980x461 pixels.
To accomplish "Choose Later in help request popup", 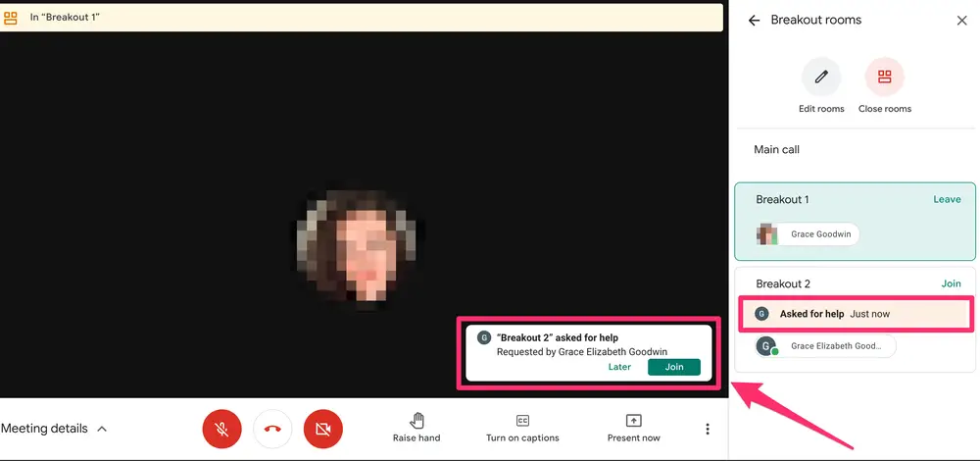I will point(619,367).
